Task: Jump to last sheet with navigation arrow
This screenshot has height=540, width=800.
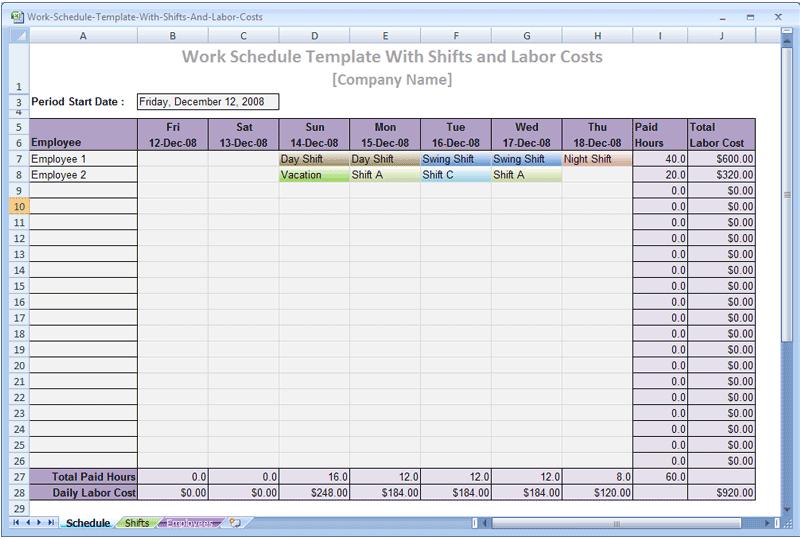Action: pyautogui.click(x=51, y=523)
